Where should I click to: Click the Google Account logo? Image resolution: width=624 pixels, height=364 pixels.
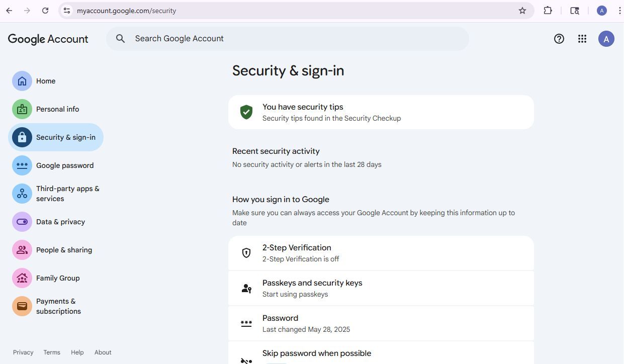48,39
